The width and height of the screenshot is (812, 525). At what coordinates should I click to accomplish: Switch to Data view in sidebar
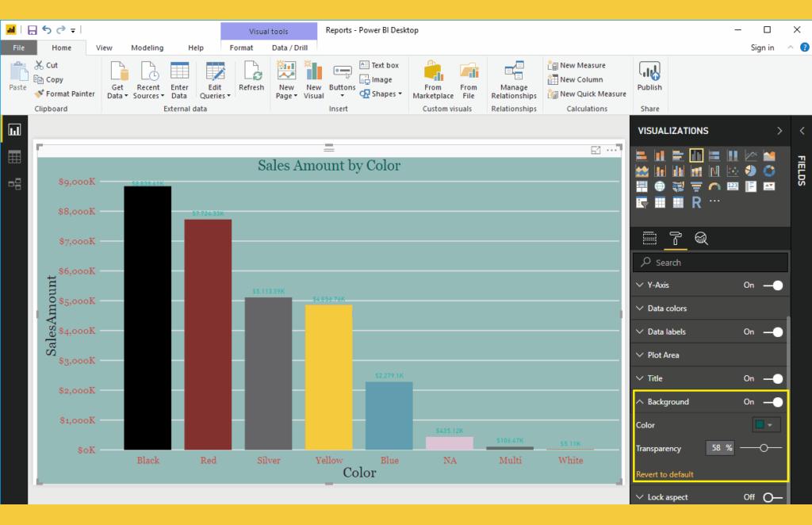coord(14,156)
